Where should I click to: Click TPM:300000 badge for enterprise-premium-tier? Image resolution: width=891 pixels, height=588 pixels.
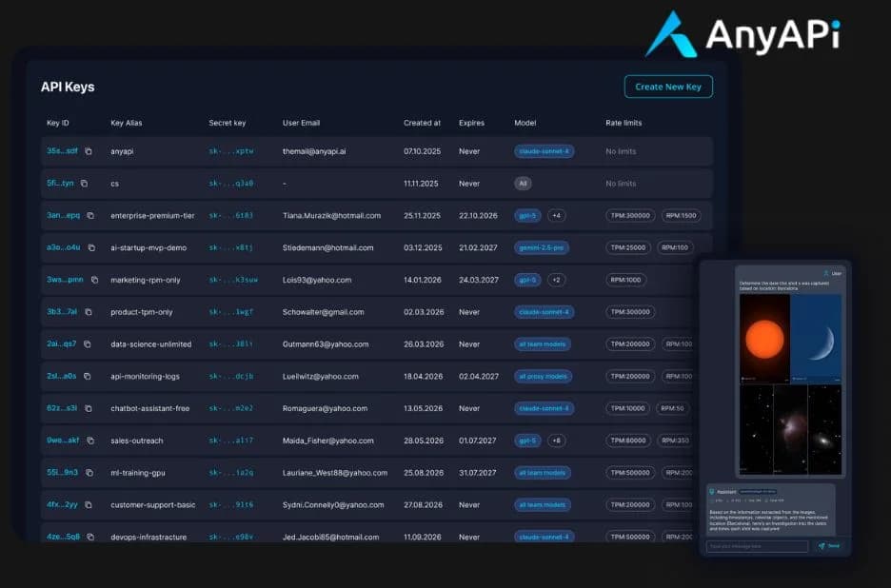coord(630,215)
